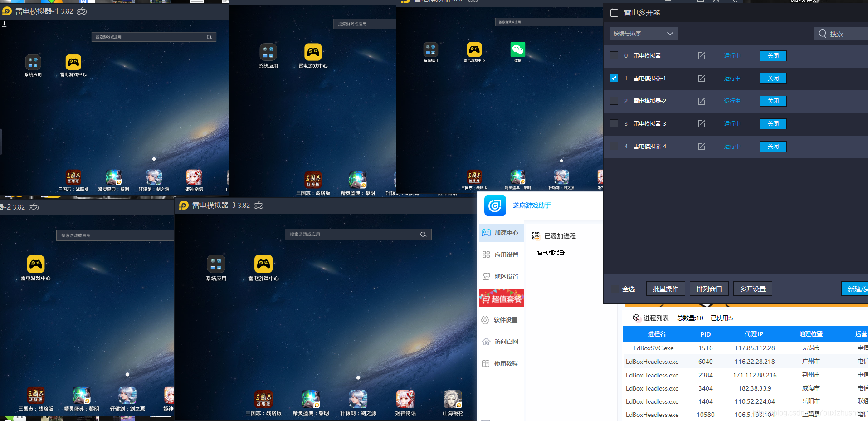Click 关闭 button for 雷电模拟器 row 0
Viewport: 868px width, 421px height.
[x=773, y=55]
